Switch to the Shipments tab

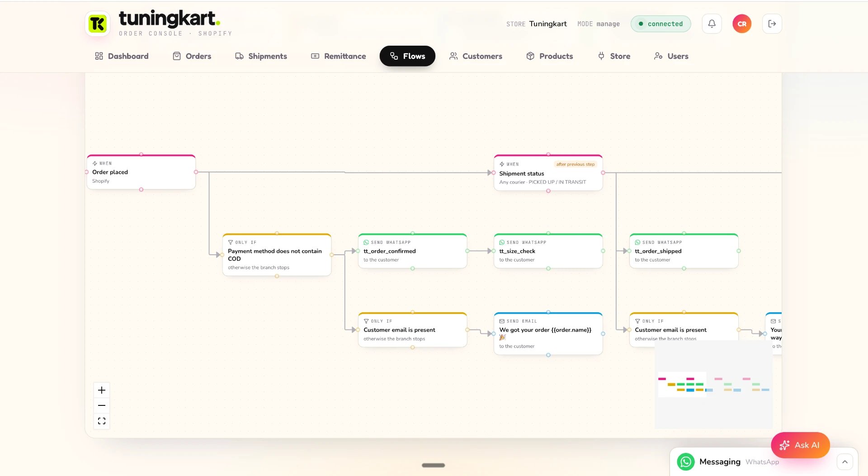[x=261, y=56]
